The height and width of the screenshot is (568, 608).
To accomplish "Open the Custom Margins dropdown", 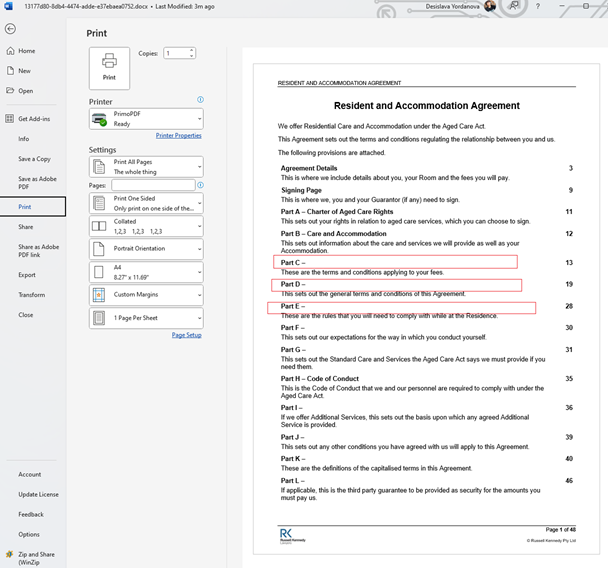I will point(146,295).
